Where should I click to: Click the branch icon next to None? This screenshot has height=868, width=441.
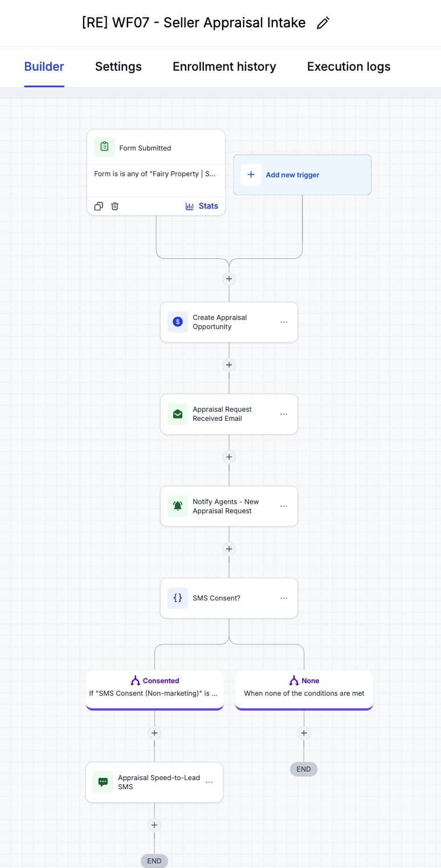294,680
